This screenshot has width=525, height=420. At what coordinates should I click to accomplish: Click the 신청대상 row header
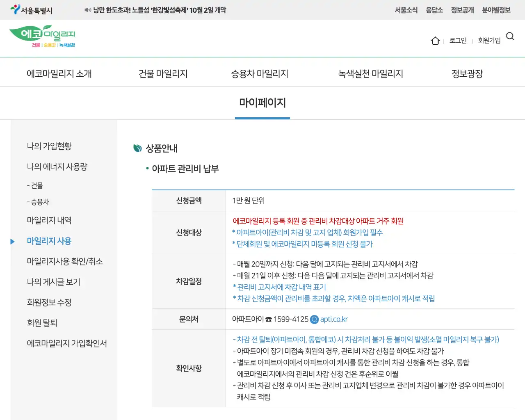pos(189,233)
